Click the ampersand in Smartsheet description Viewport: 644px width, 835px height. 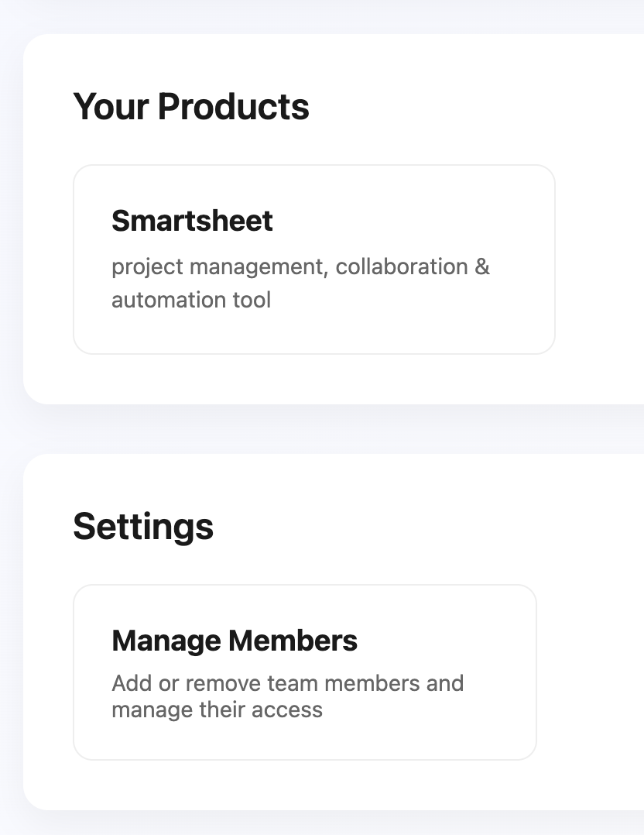click(482, 267)
